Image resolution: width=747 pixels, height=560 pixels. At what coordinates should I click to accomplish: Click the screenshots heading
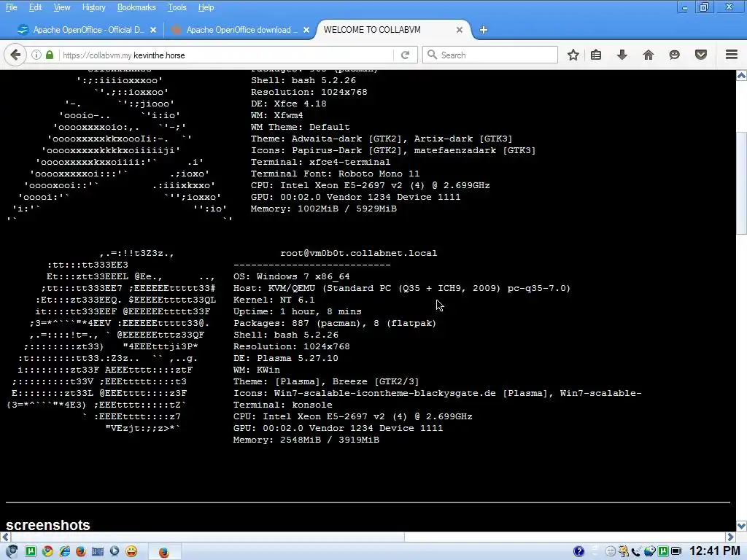pos(47,525)
